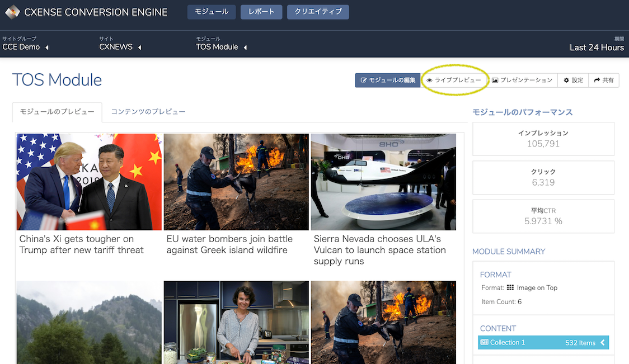629x364 pixels.
Task: Click the grid icon next to Image on Top
Action: pyautogui.click(x=510, y=287)
